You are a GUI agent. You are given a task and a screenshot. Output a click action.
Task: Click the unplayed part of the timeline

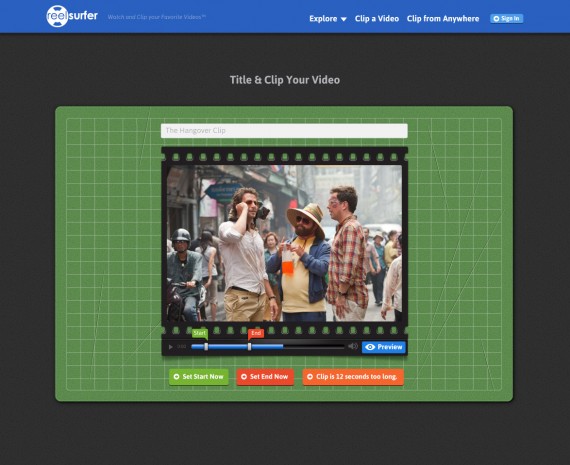[x=314, y=347]
